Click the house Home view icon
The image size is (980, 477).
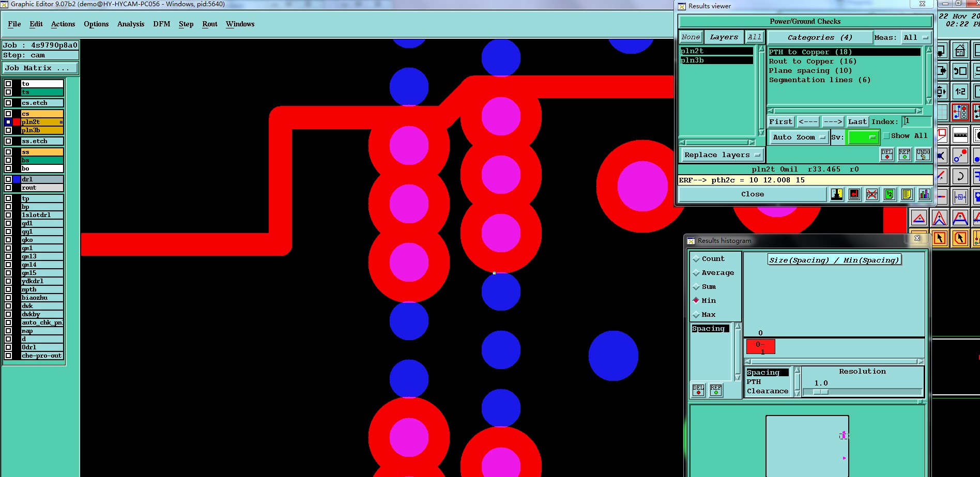click(x=960, y=50)
